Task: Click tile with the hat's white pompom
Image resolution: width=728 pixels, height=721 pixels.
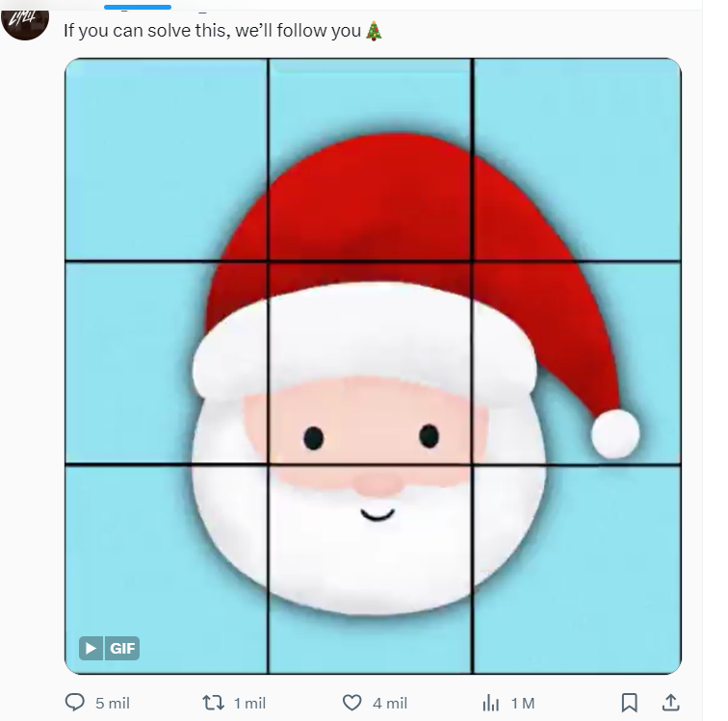Action: point(577,363)
